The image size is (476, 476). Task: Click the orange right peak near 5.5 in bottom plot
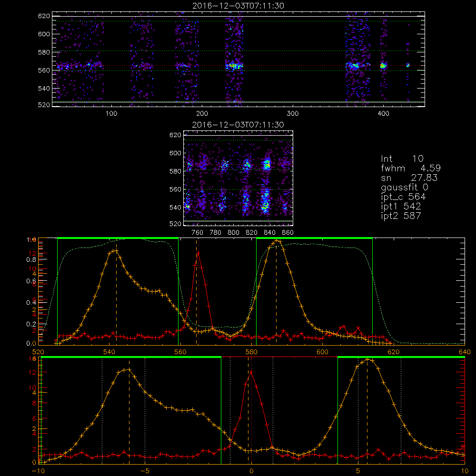click(367, 360)
